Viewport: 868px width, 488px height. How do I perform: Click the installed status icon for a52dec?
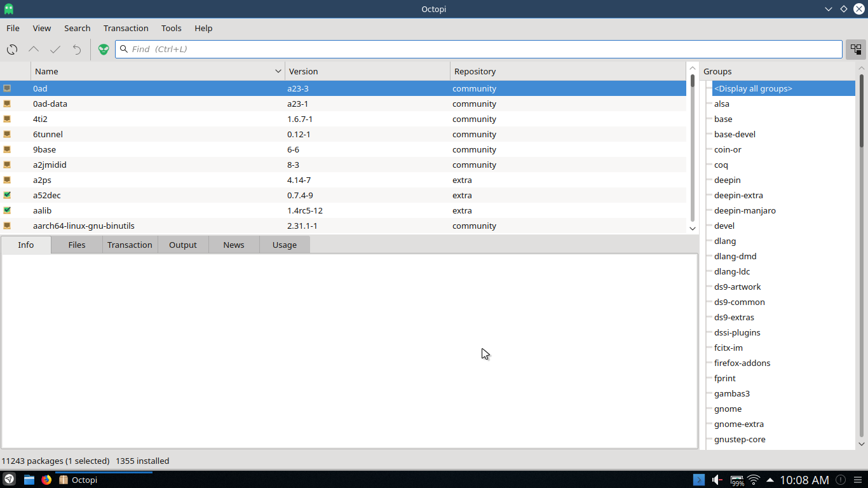[x=7, y=195]
